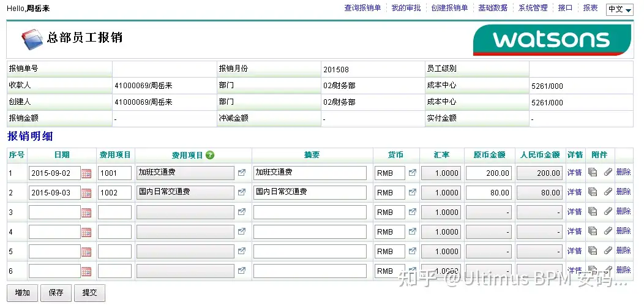The width and height of the screenshot is (644, 305).
Task: Click the green help icon beside 费用项目
Action: [210, 155]
